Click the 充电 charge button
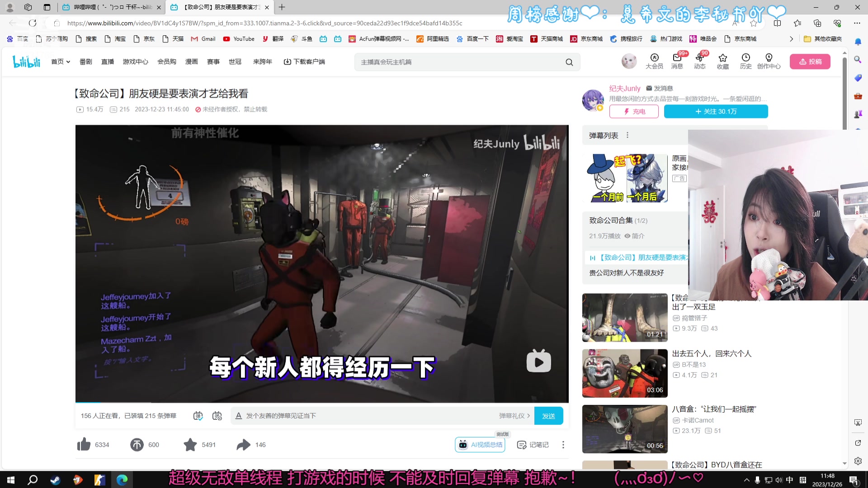This screenshot has width=868, height=488. pyautogui.click(x=634, y=112)
